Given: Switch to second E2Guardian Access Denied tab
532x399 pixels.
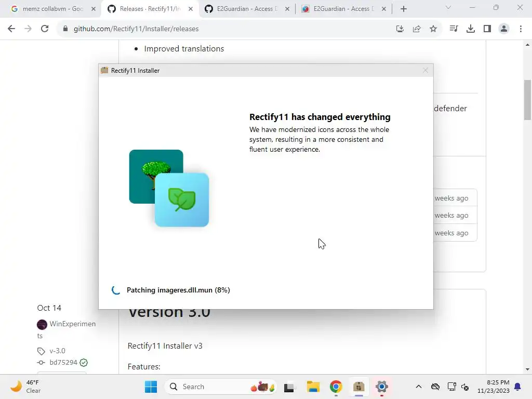Looking at the screenshot, I should [343, 9].
